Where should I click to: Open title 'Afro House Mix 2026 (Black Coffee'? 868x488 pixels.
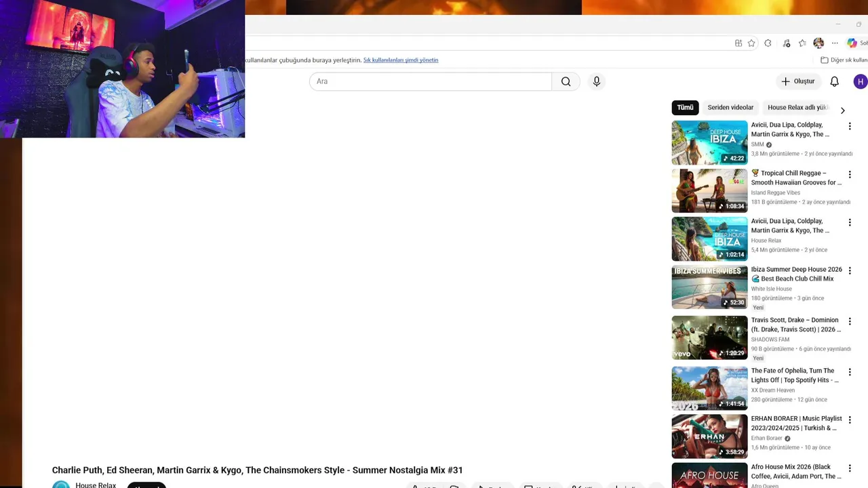pyautogui.click(x=796, y=472)
